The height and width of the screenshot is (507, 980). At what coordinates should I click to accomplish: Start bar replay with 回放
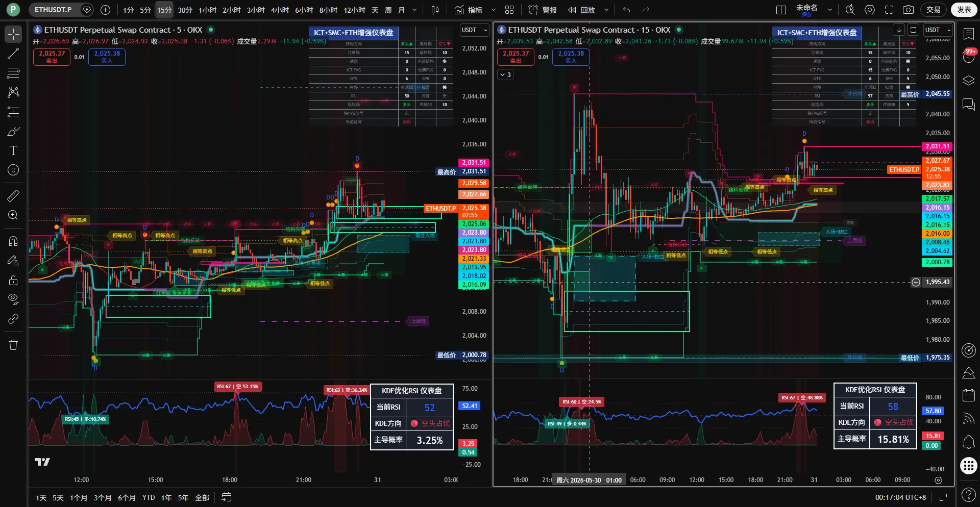(582, 10)
